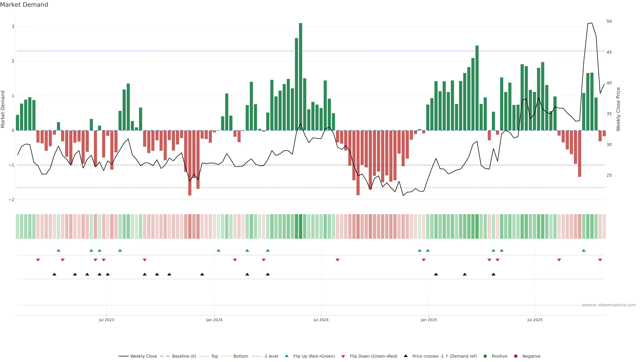Click the first black price-cross marker on the timeline
Screen dimensions: 644x362
pos(54,274)
